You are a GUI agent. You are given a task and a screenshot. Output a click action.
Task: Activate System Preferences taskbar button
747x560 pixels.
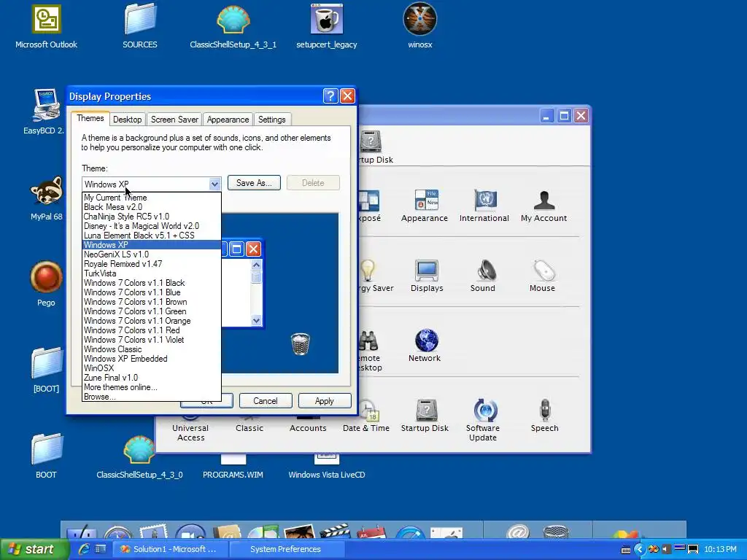click(286, 549)
